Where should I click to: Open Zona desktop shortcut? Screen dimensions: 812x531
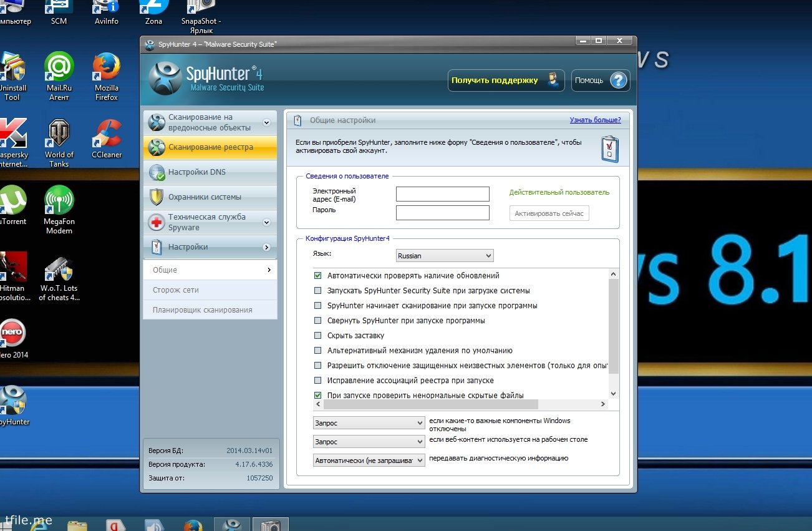(x=153, y=12)
